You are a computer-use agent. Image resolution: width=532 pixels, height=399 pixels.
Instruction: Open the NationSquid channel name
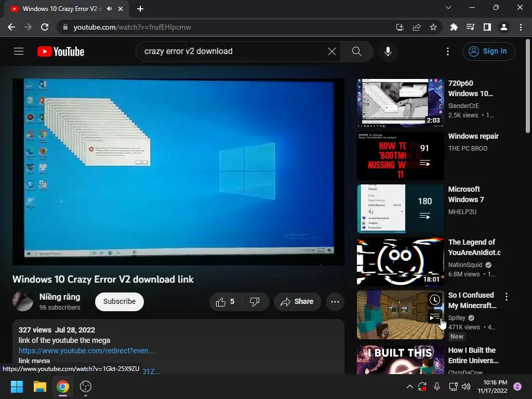click(x=465, y=264)
